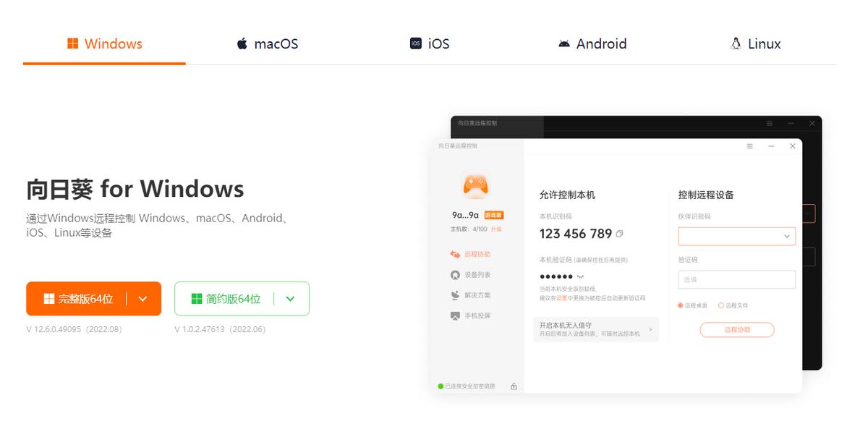Click the version text V 1.0.2.47613
The image size is (868, 432).
coord(220,329)
